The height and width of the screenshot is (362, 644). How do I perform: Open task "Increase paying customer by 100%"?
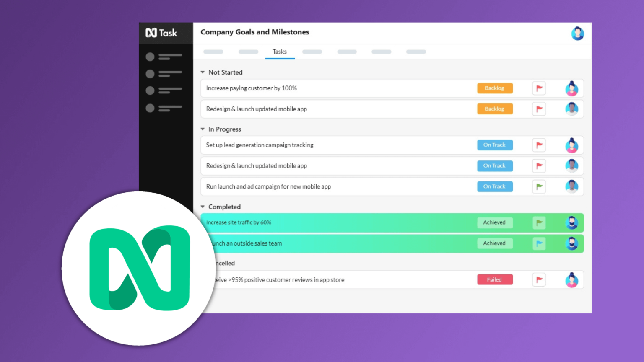pos(252,88)
